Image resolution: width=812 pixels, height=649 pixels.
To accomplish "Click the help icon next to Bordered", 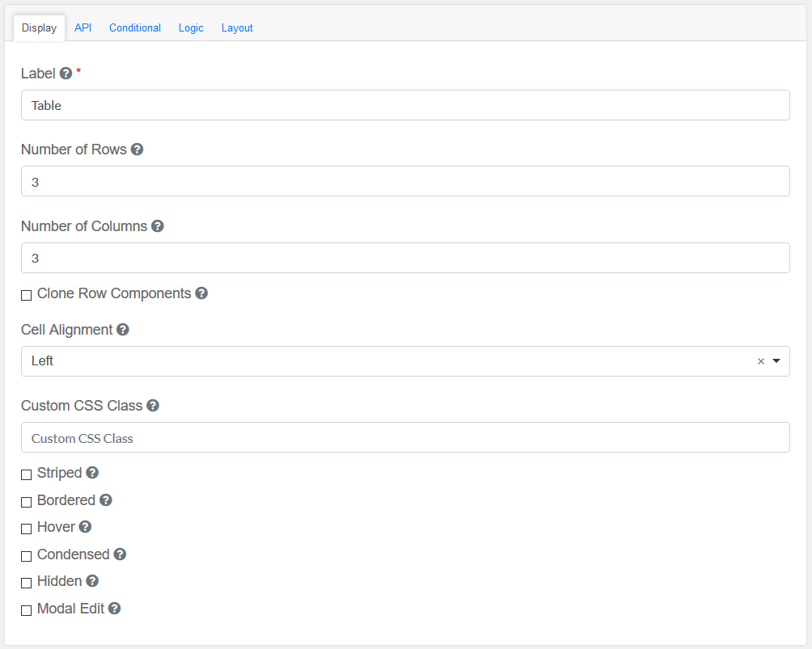I will (106, 500).
